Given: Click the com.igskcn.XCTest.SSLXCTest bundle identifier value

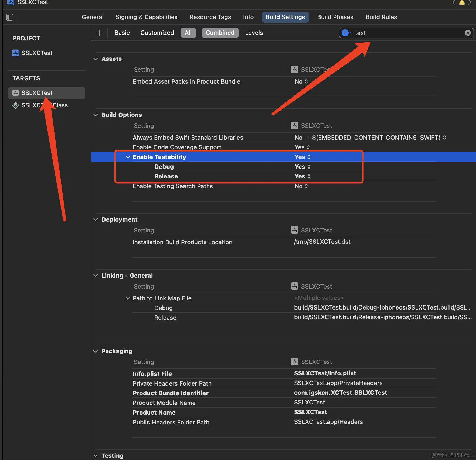Looking at the screenshot, I should [x=341, y=393].
